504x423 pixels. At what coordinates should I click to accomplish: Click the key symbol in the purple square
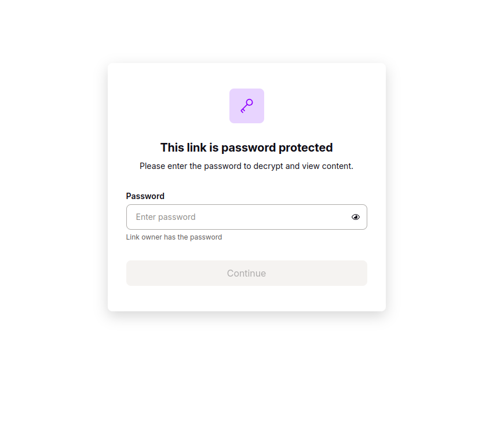(247, 106)
